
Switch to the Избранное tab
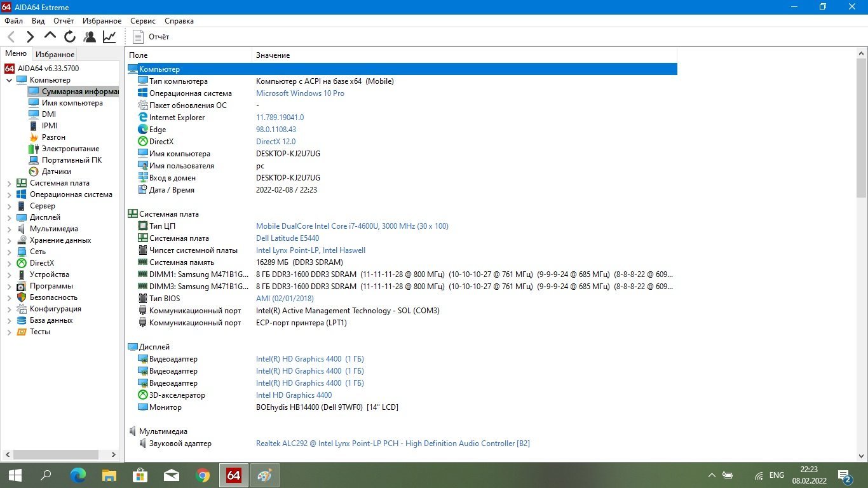pyautogui.click(x=55, y=55)
